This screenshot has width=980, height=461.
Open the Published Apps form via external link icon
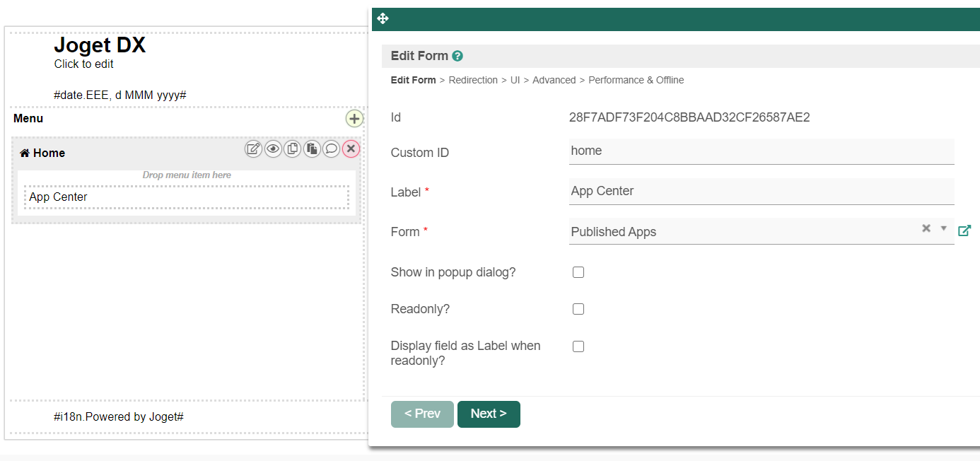click(x=964, y=230)
